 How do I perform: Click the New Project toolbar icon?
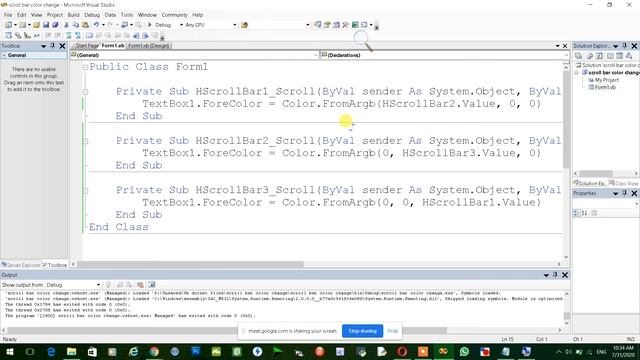click(8, 25)
